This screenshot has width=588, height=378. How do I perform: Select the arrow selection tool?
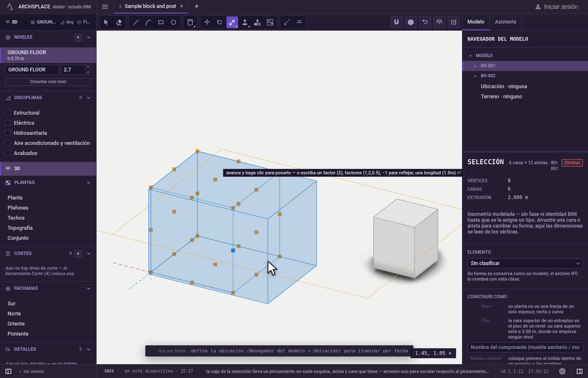(106, 22)
